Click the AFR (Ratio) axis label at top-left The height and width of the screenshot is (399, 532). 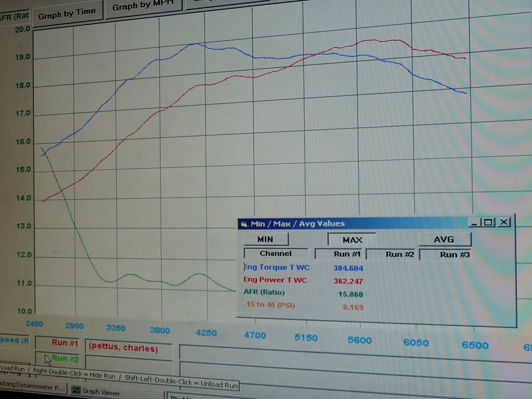point(15,17)
